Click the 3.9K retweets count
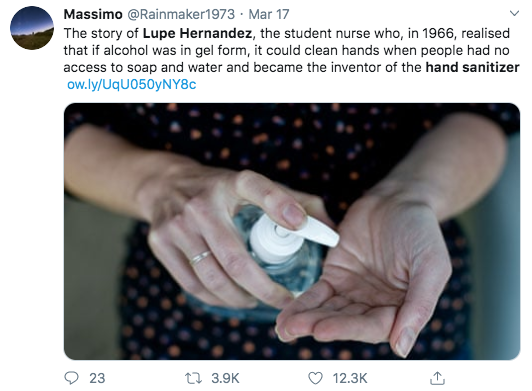 (x=225, y=378)
